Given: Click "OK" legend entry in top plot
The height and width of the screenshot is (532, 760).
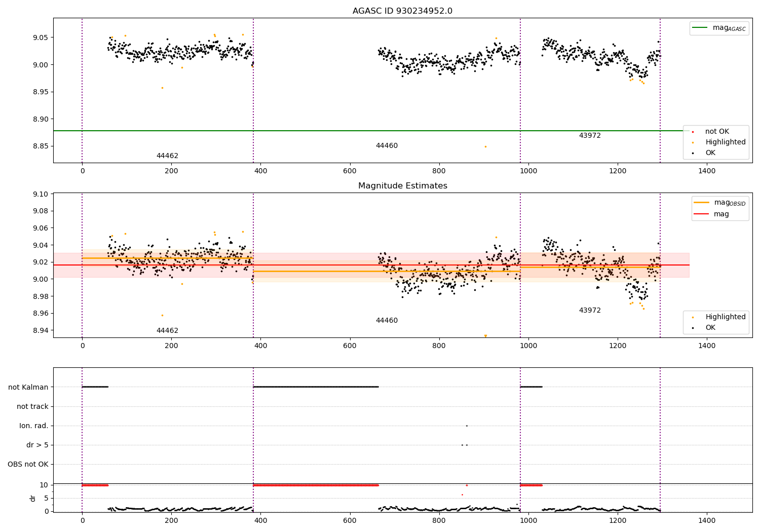Looking at the screenshot, I should pos(710,153).
